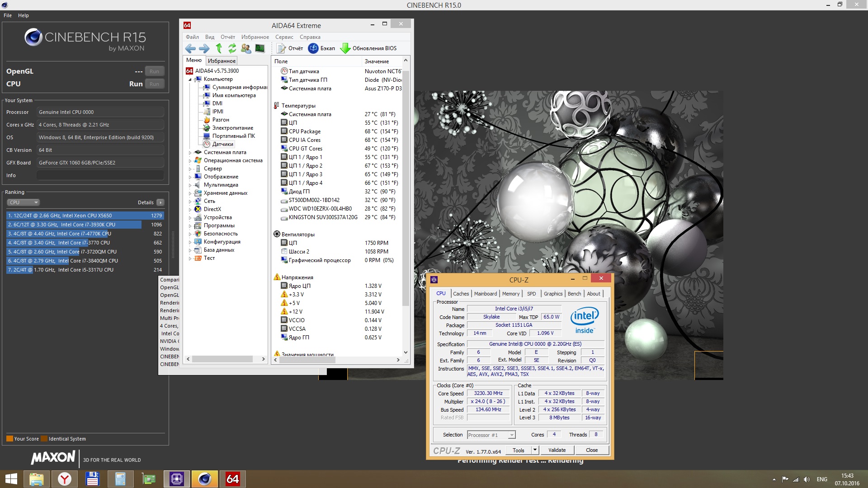
Task: Open the users icon in the AIDA64 toolbar
Action: [246, 48]
